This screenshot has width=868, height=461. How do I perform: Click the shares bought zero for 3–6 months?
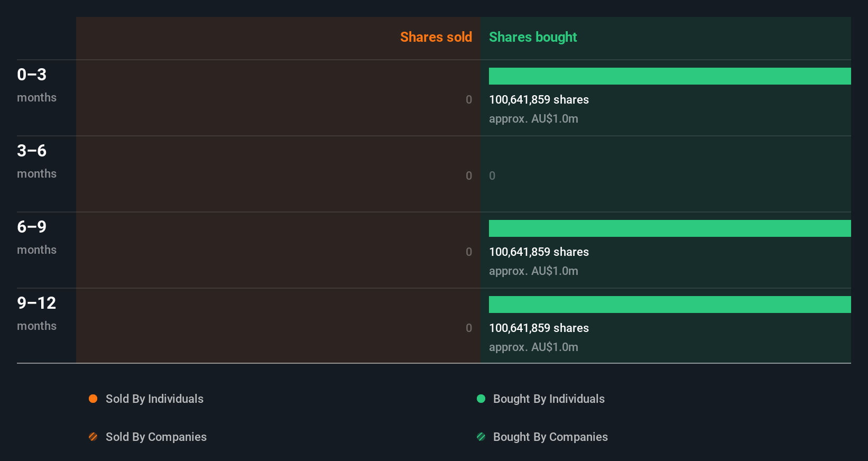coord(492,176)
